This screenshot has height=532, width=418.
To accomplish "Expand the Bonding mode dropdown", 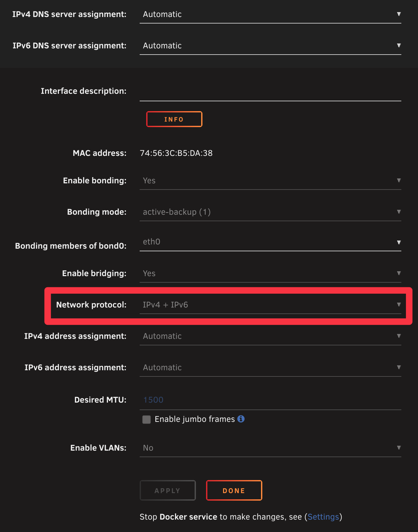I will click(x=270, y=212).
